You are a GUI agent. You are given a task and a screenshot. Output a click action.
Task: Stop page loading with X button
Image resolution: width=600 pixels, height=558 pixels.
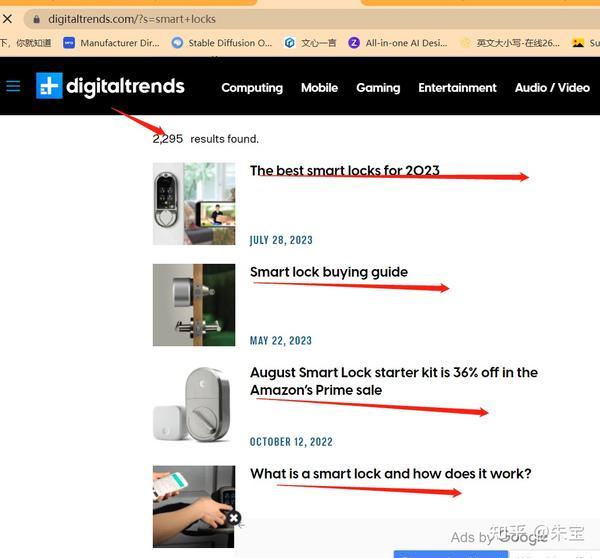7,18
